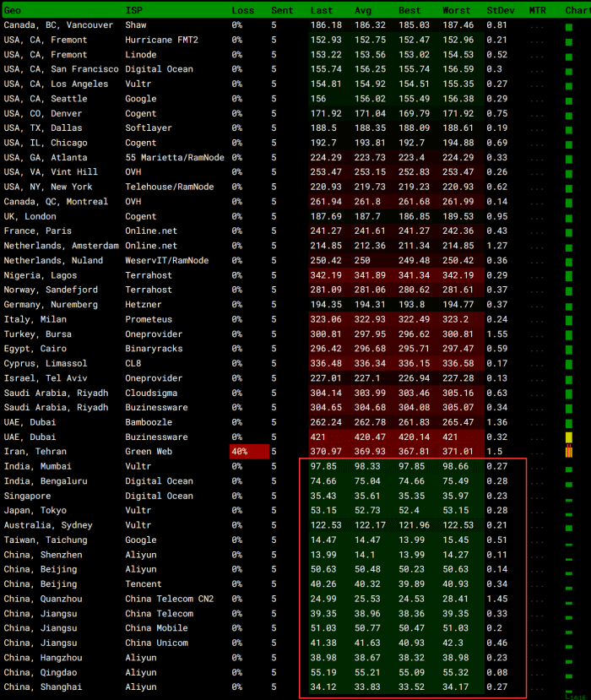Click the Binaryracks ISP entry

(154, 349)
